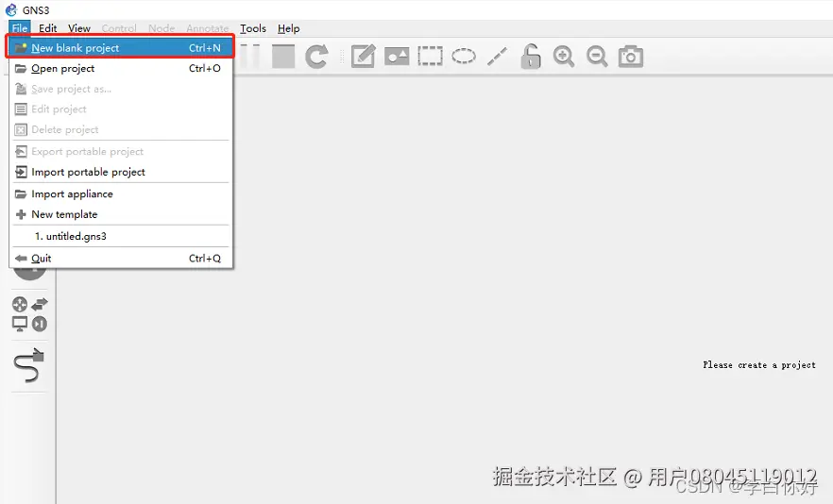The width and height of the screenshot is (833, 504).
Task: Click the stop all nodes square icon
Action: pos(283,57)
